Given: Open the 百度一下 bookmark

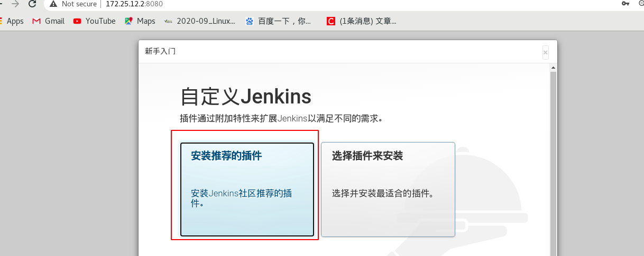Looking at the screenshot, I should 279,21.
